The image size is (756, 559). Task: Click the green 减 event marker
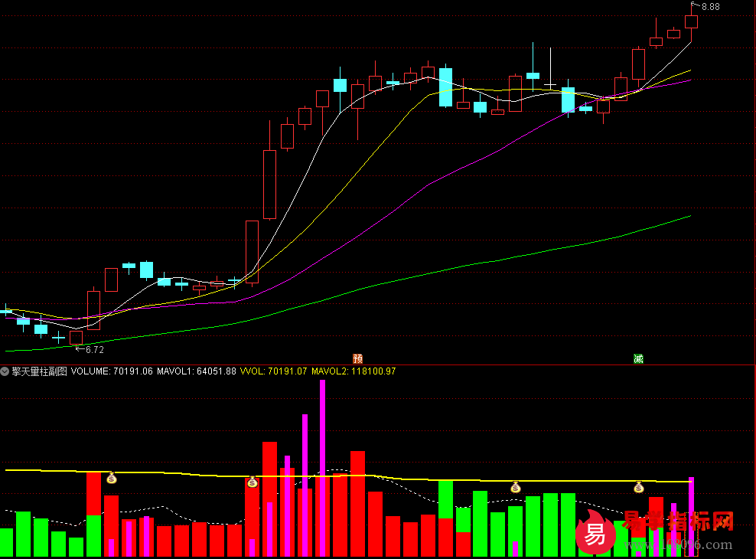[638, 358]
